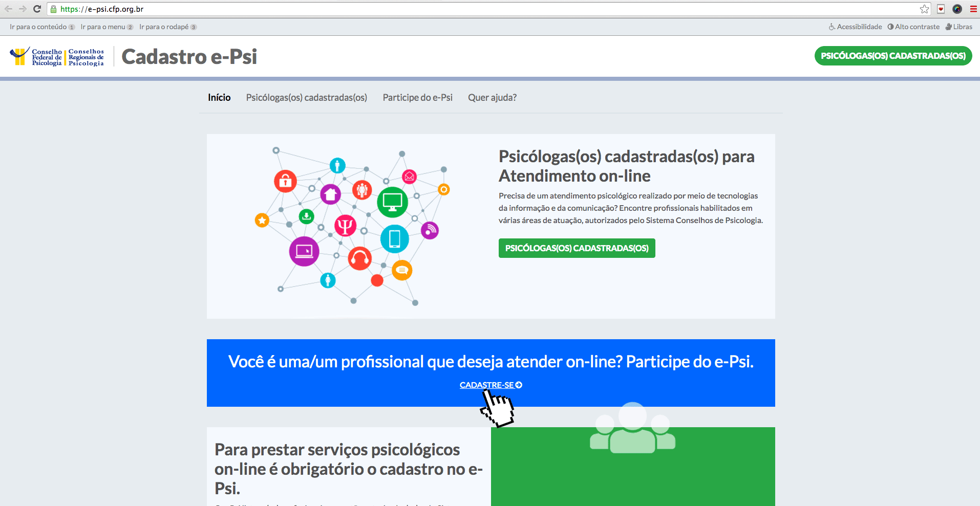Click the green download bubble icon

point(306,216)
